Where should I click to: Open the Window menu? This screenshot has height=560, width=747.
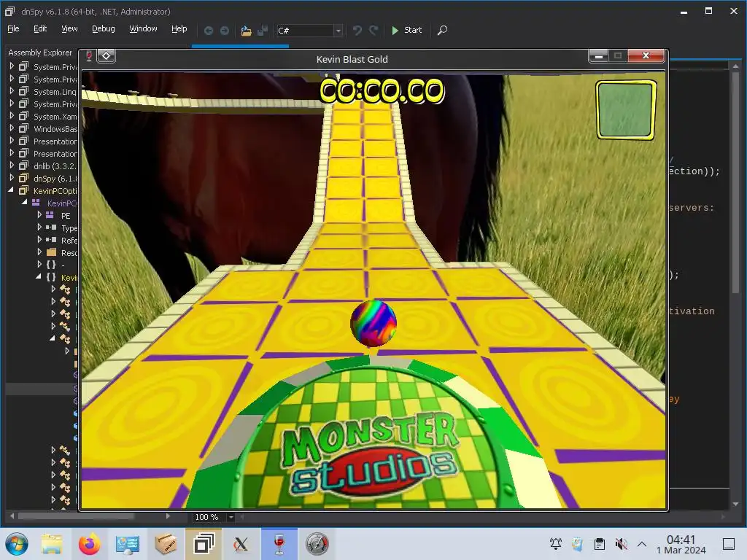[x=143, y=29]
